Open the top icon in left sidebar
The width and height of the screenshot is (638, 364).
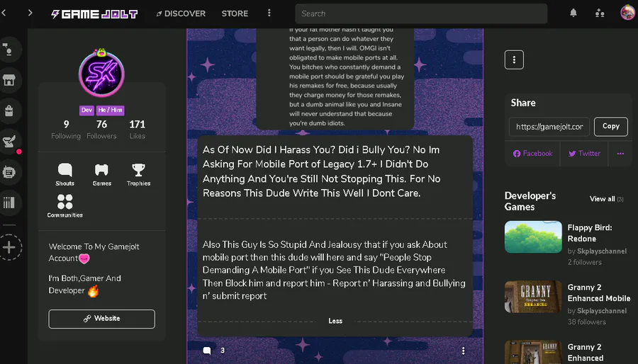(x=9, y=49)
